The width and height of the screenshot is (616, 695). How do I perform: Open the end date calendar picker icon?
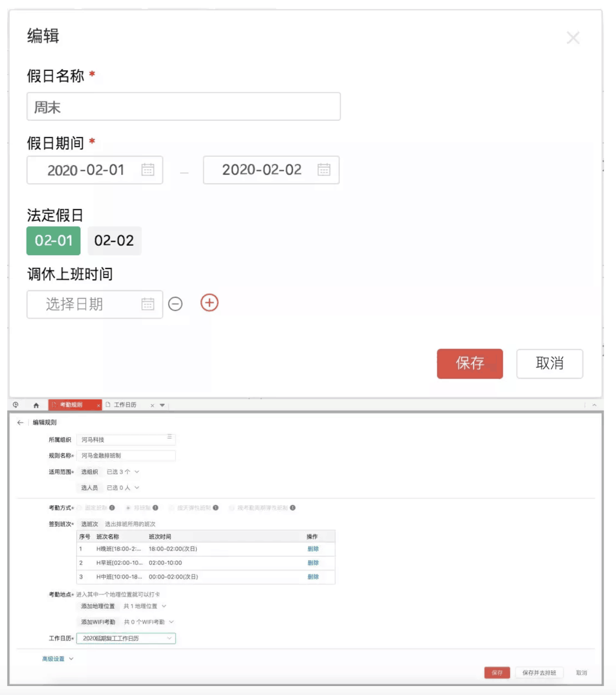(x=324, y=170)
